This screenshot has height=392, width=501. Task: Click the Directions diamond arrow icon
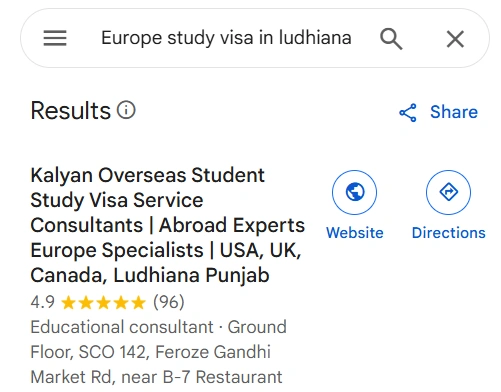(448, 192)
